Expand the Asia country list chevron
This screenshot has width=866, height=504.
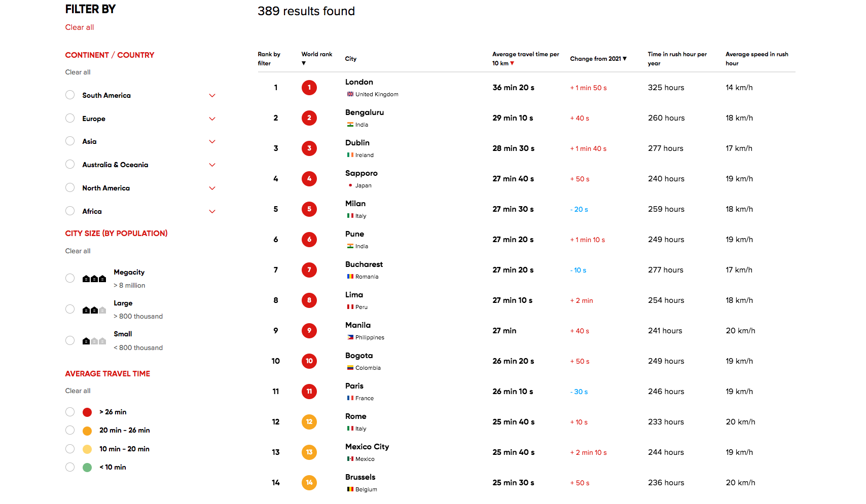(x=212, y=141)
